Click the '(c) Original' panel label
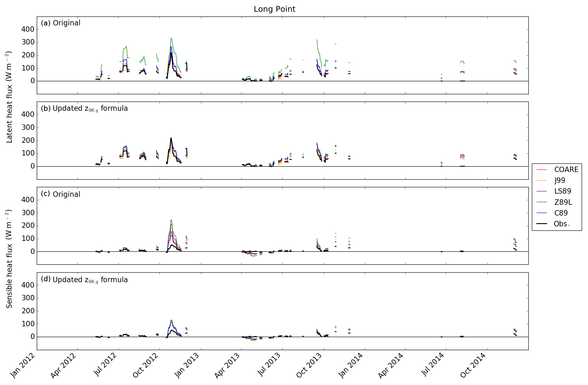The height and width of the screenshot is (385, 588). [x=61, y=194]
